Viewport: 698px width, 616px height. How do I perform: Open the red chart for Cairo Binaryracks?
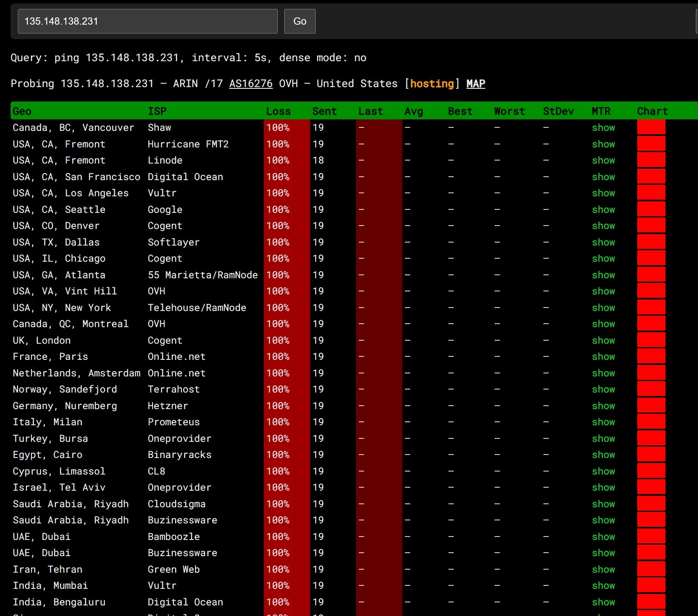pos(651,455)
